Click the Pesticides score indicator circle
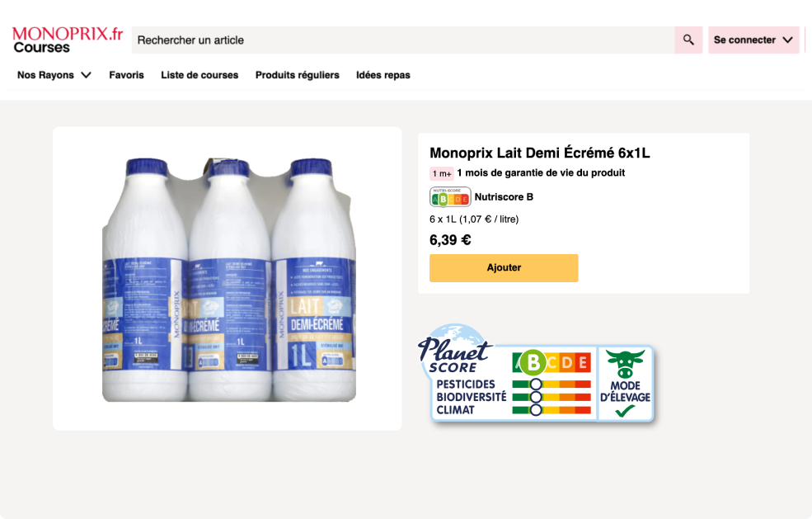 [x=536, y=385]
